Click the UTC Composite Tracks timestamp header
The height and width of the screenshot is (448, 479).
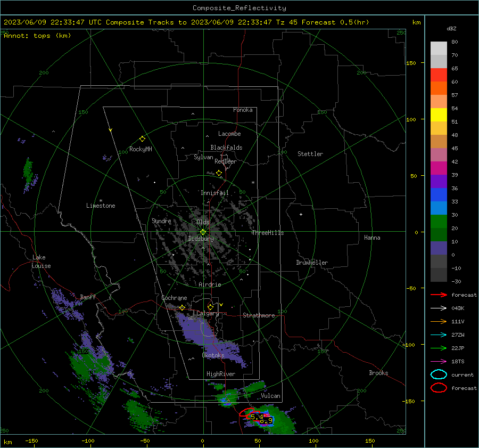tap(186, 22)
